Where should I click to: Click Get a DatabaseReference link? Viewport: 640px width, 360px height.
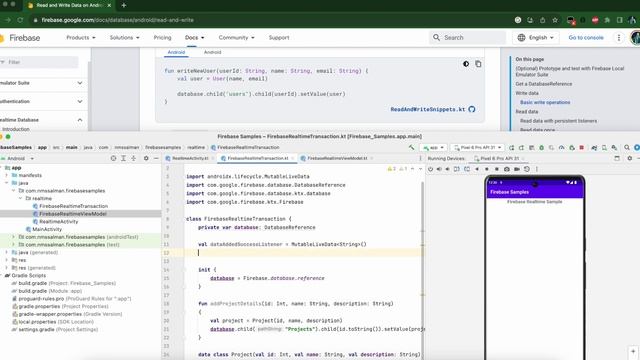(544, 84)
